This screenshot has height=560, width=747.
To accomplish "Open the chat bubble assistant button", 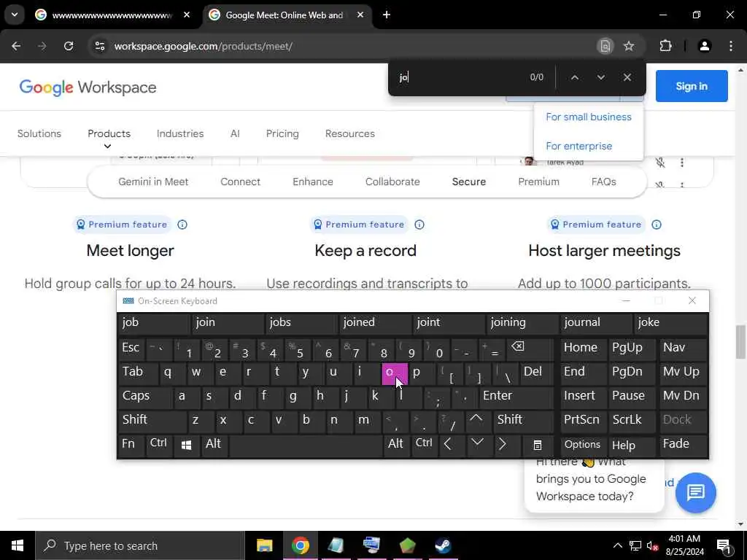I will pyautogui.click(x=695, y=492).
